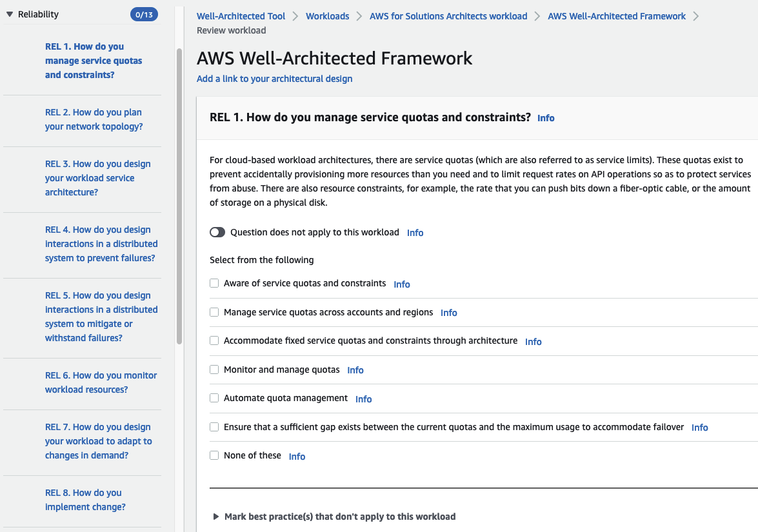This screenshot has width=758, height=532.
Task: Click the Review workload breadcrumb text
Action: click(231, 30)
